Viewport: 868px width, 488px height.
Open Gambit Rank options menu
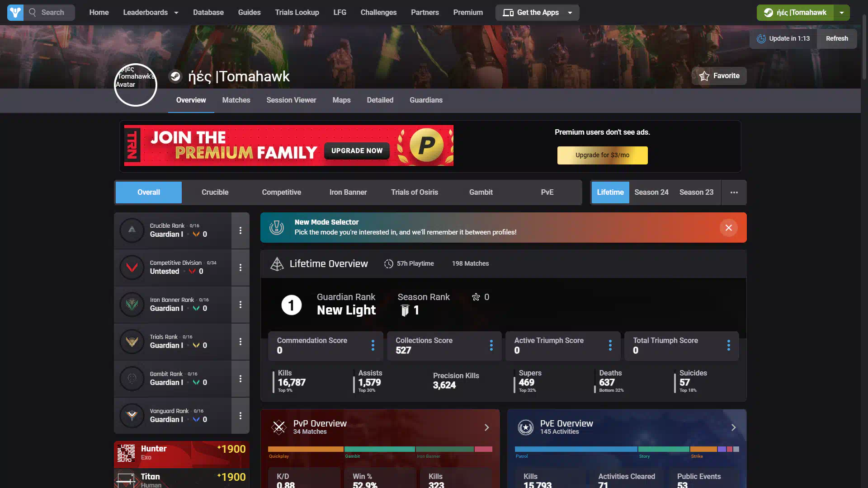tap(241, 379)
